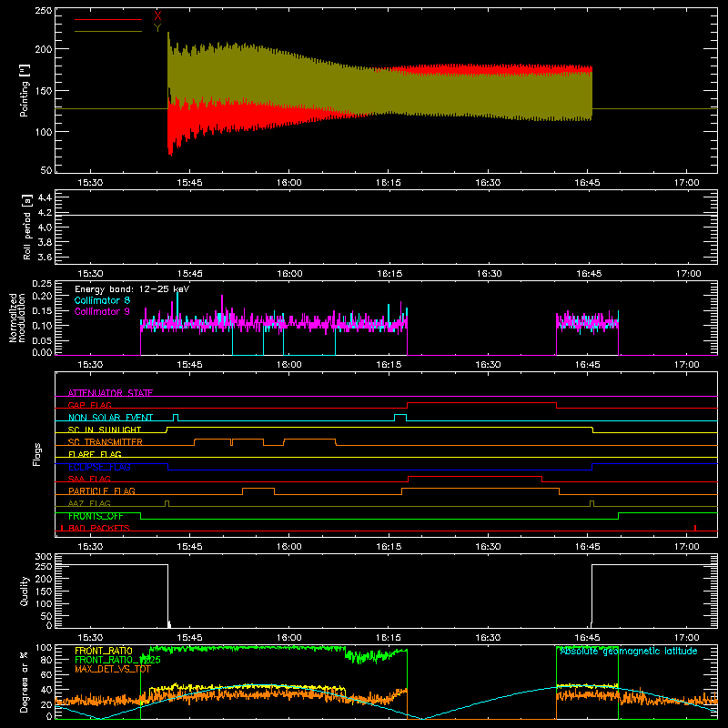This screenshot has height=728, width=728.
Task: Click the GAP_FLAG label
Action: [x=89, y=405]
